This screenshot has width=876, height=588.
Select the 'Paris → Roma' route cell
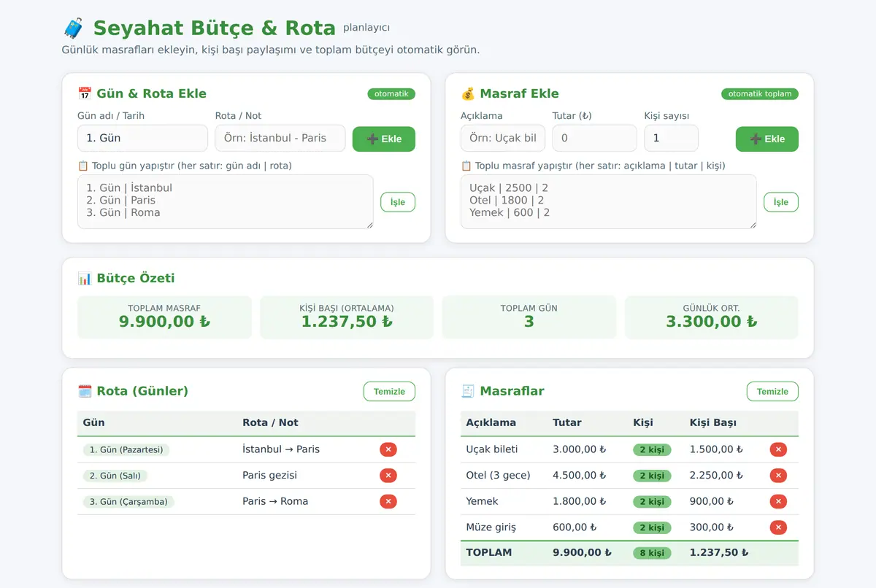pos(275,501)
